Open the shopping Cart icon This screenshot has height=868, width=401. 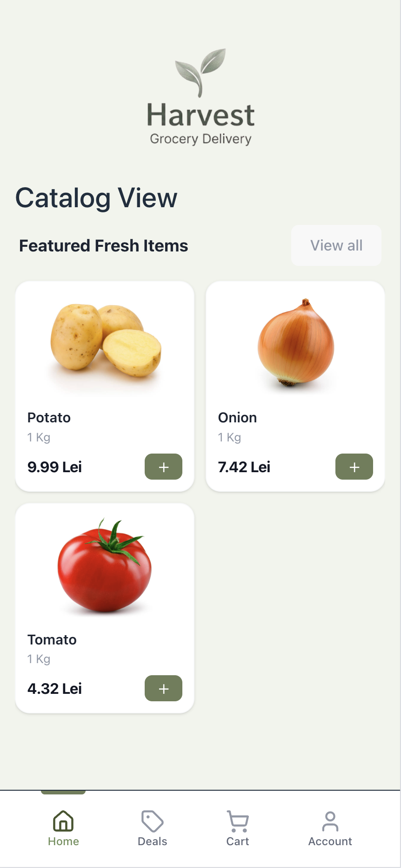tap(238, 821)
